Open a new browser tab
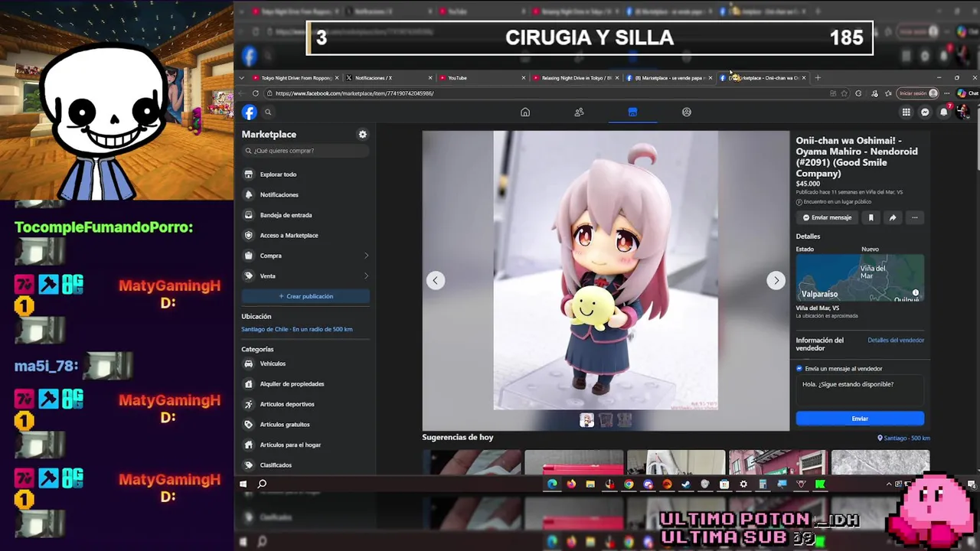The width and height of the screenshot is (980, 551). click(818, 78)
